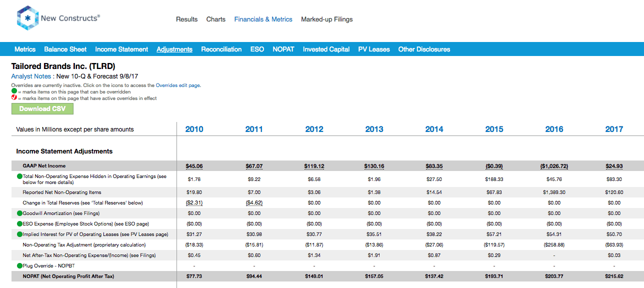Open override icon for ESO Expense row
Screen dimensions: 644x288
(x=19, y=224)
